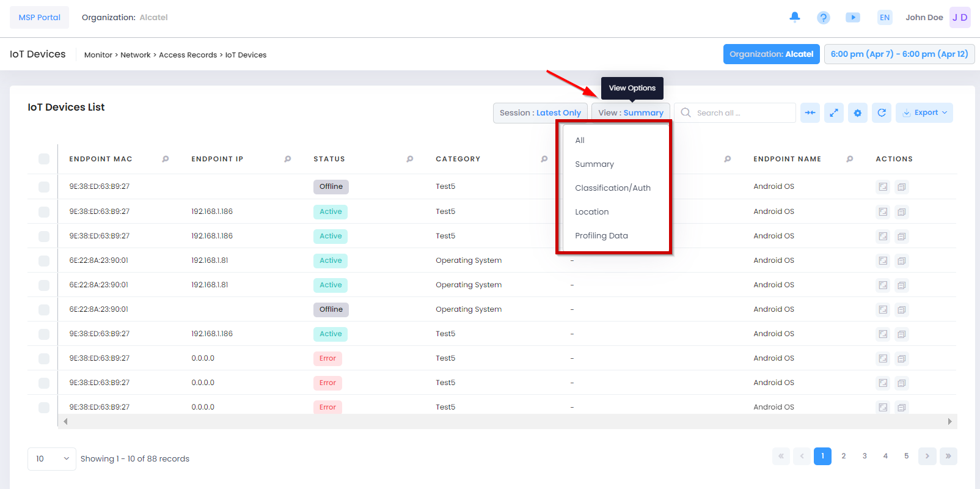
Task: Choose Location view option
Action: point(616,211)
